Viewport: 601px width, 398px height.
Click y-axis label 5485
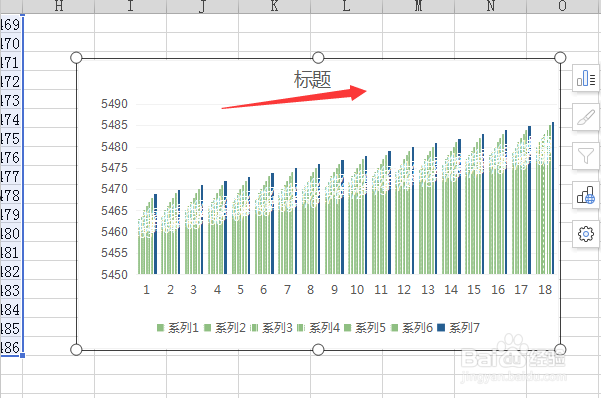pyautogui.click(x=114, y=125)
